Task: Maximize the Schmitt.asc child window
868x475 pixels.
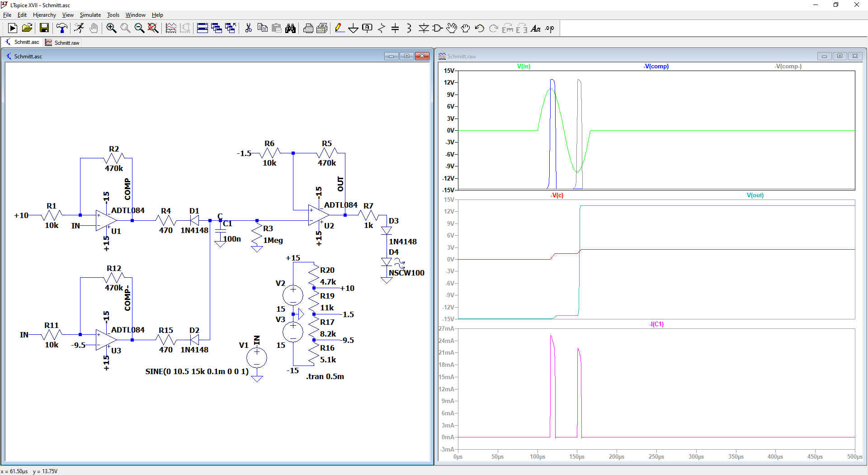Action: point(406,56)
